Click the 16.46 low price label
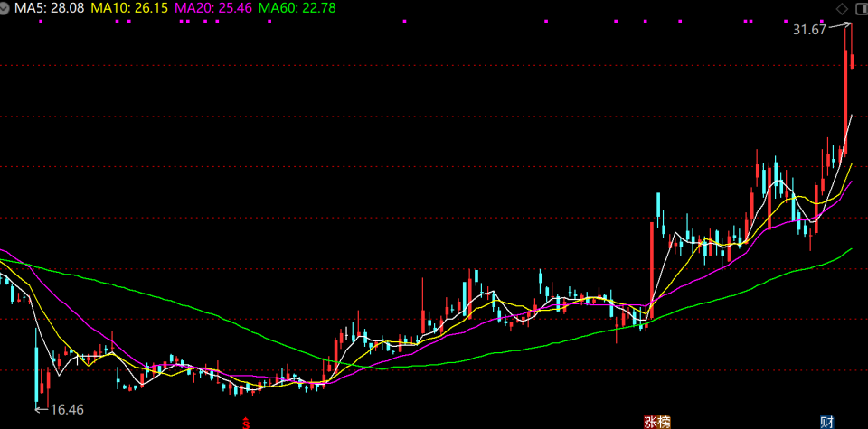Image resolution: width=868 pixels, height=429 pixels. [67, 410]
